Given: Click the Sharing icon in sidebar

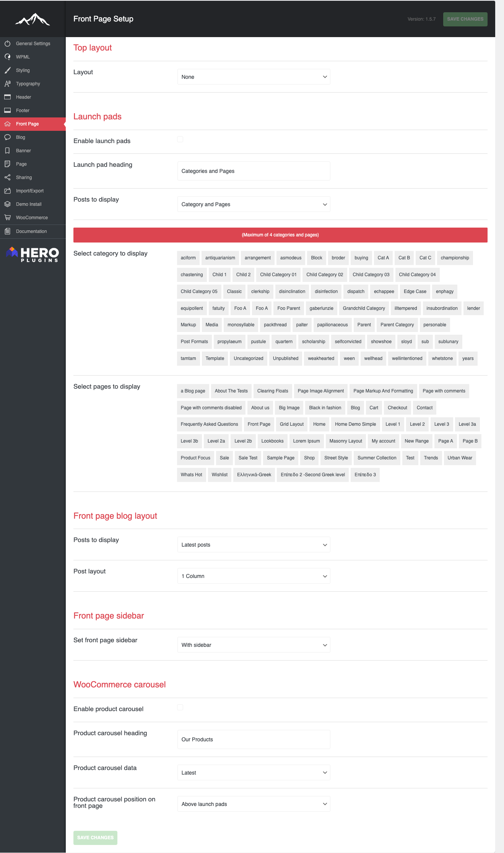Looking at the screenshot, I should [7, 177].
